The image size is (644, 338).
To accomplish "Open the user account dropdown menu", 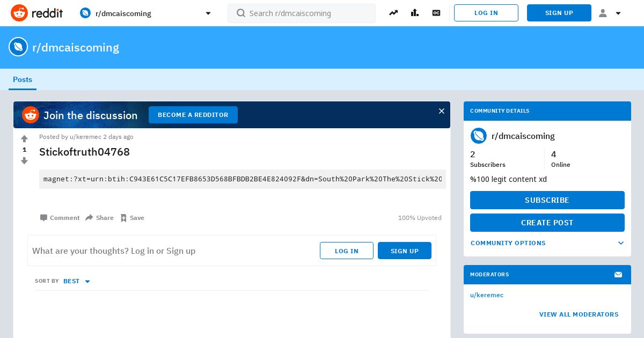I will [610, 13].
